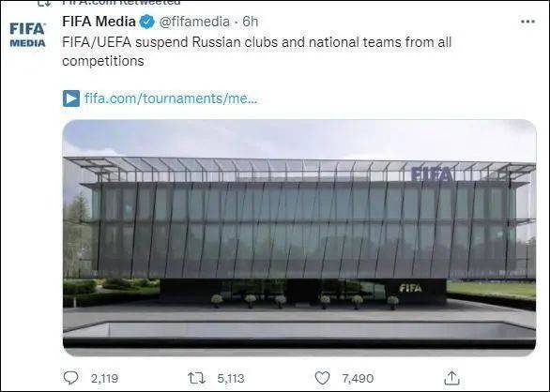Click the 2,119 replies count
550x392 pixels.
point(104,378)
